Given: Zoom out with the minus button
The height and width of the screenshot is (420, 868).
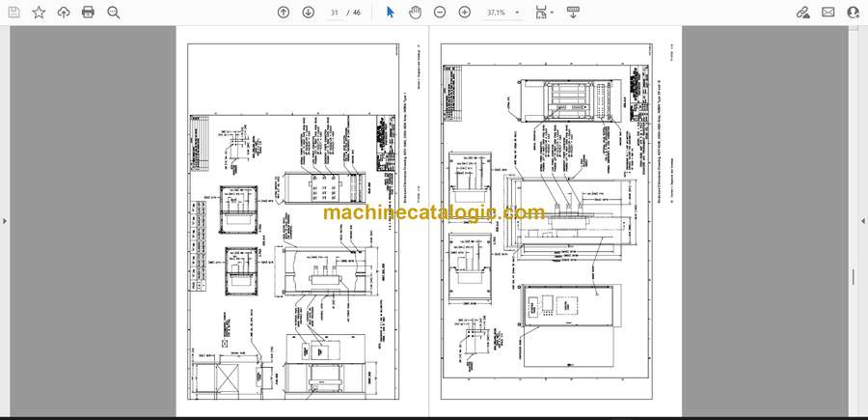Looking at the screenshot, I should point(440,13).
